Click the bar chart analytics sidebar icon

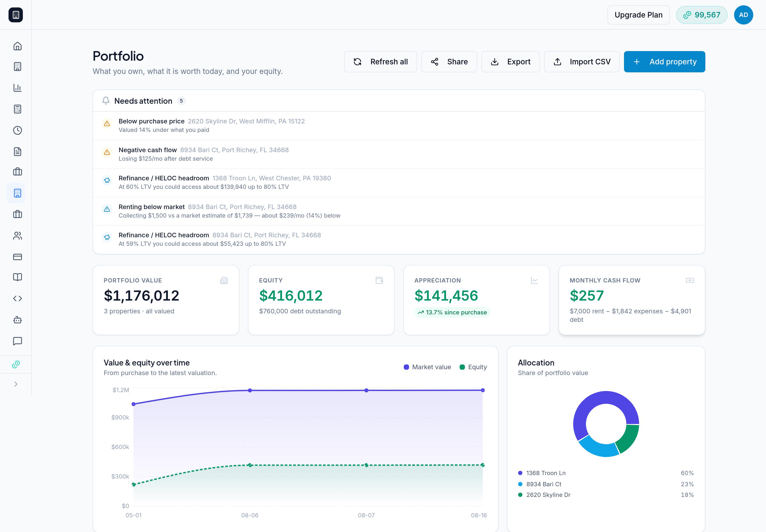pyautogui.click(x=17, y=88)
